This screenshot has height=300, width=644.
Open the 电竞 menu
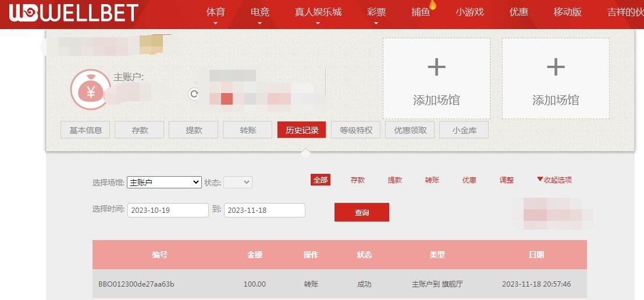click(x=259, y=12)
